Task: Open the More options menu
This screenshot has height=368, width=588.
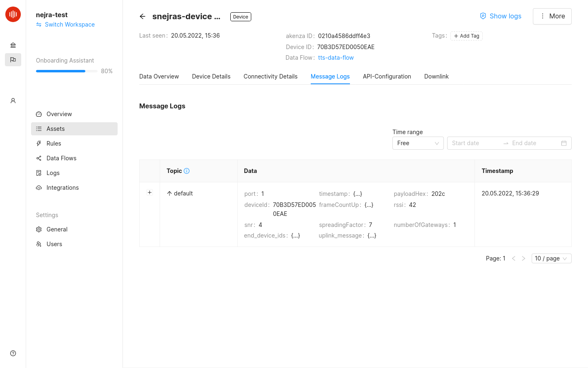Action: pos(552,16)
